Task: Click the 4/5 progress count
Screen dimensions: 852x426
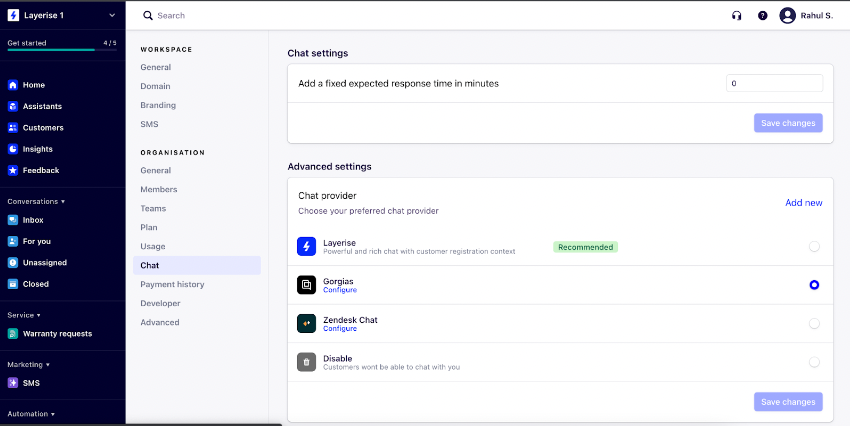Action: (110, 43)
